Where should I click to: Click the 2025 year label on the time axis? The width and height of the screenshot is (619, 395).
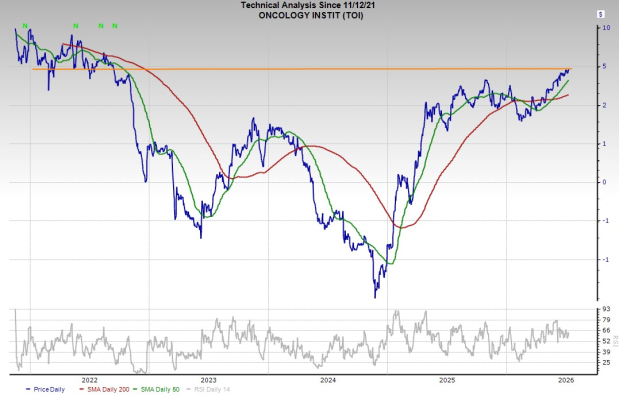pyautogui.click(x=447, y=380)
